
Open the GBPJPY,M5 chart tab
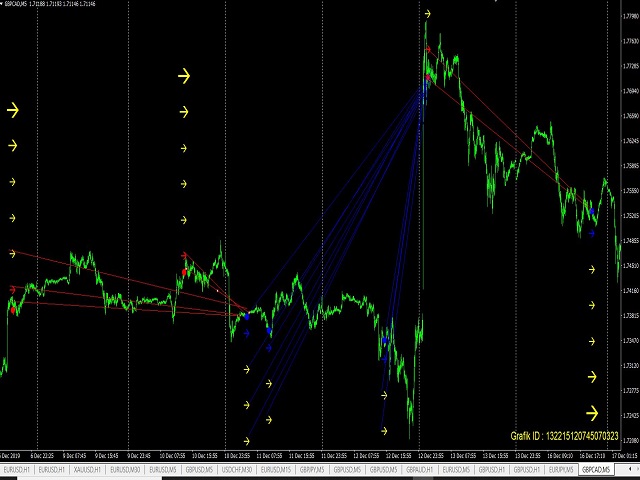pos(312,470)
